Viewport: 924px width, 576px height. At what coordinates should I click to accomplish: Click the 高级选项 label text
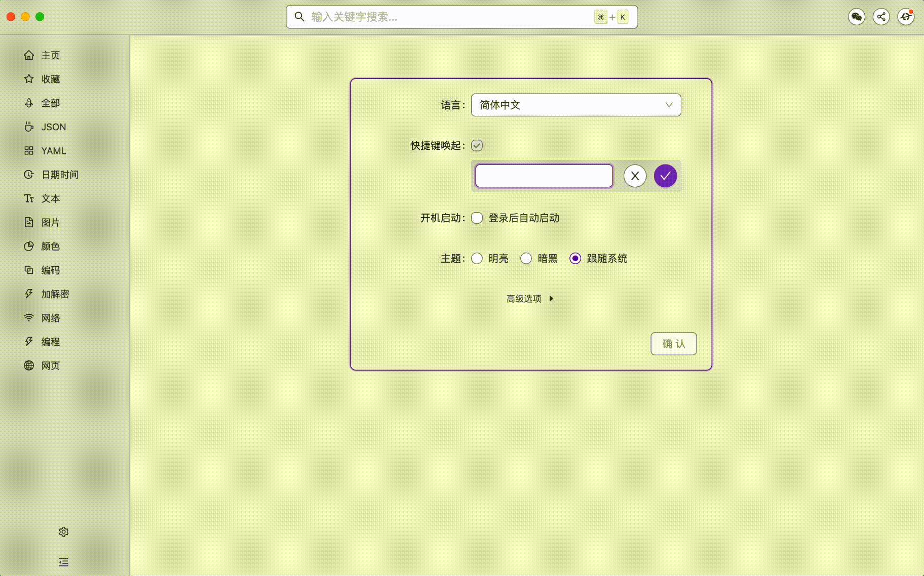click(524, 299)
